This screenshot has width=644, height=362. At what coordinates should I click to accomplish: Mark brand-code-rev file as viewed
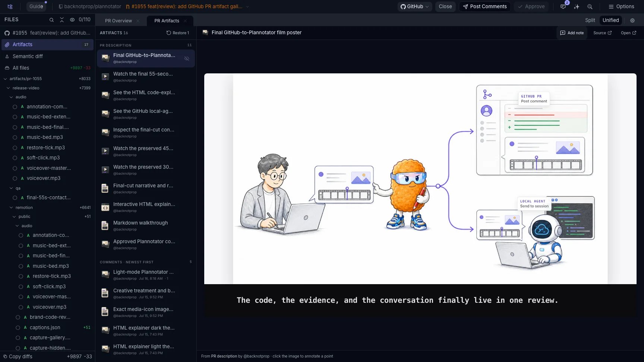point(18,317)
